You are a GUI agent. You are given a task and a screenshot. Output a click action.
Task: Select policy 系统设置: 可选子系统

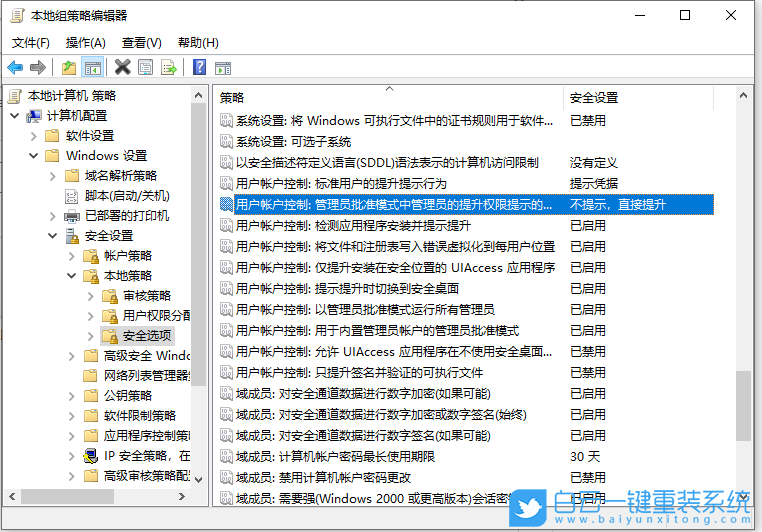click(x=293, y=142)
